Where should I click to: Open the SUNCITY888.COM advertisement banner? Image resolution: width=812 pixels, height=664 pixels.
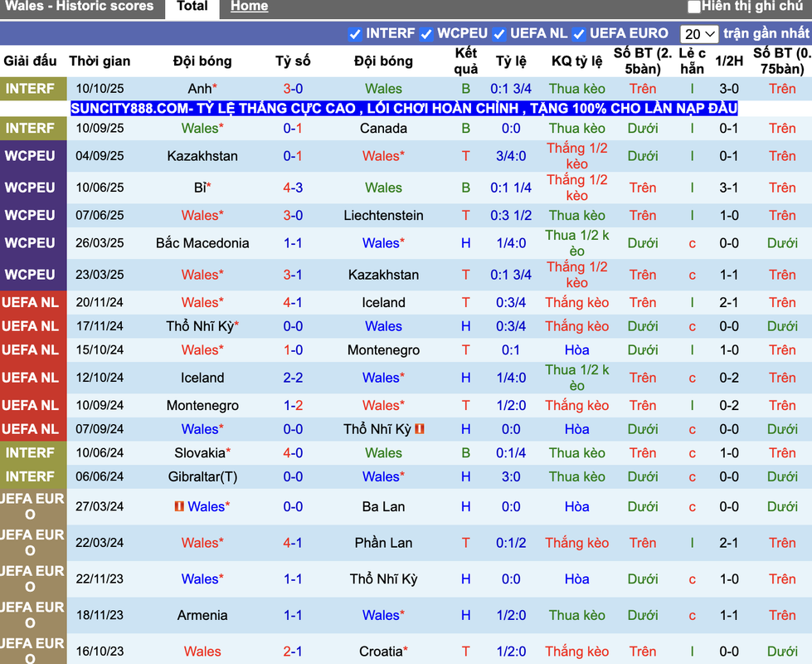pyautogui.click(x=404, y=109)
